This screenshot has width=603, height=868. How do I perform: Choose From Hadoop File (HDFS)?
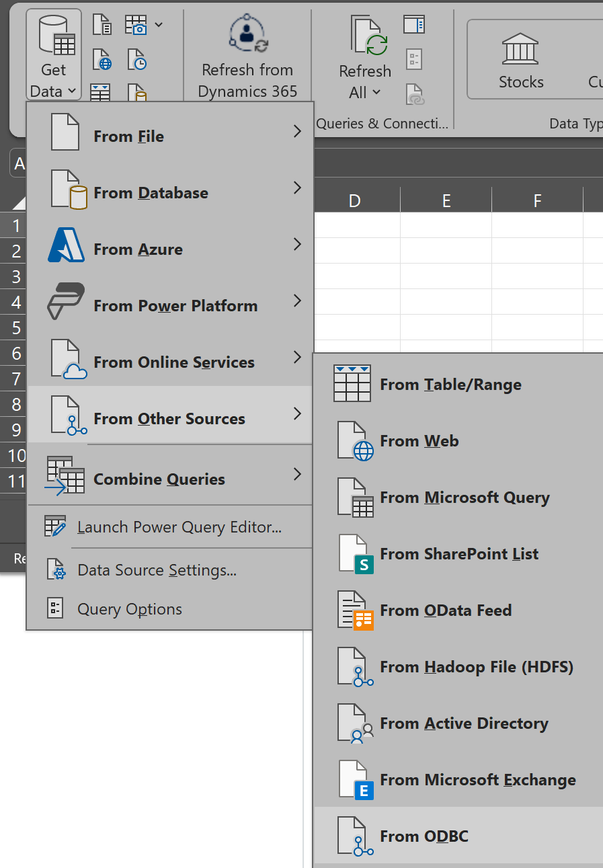(458, 667)
